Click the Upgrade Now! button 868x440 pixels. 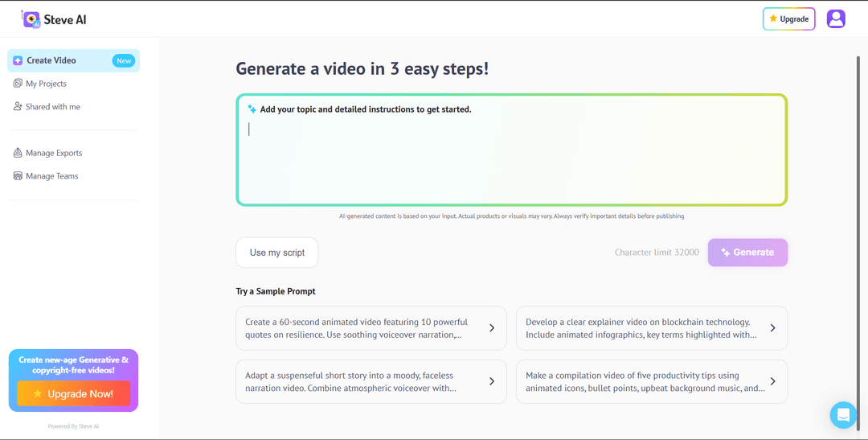pos(74,393)
